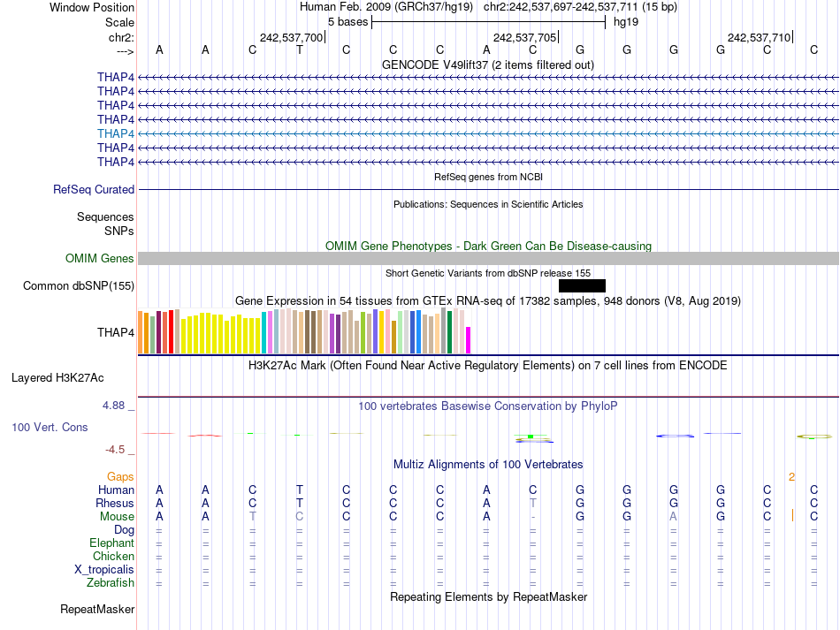Viewport: 840px width, 630px height.
Task: Click the Multiz Alignments of 100 Vertebrates title
Action: 488,464
